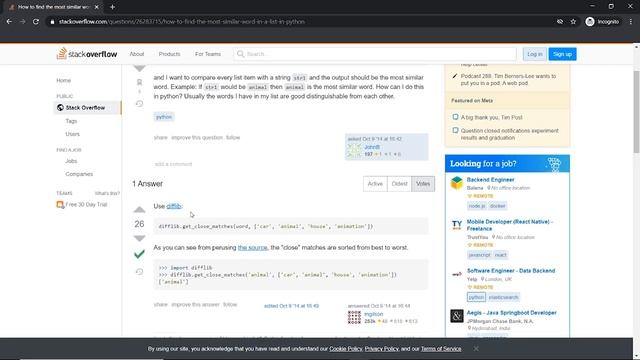Click improve this question
The image size is (640, 360).
(197, 138)
